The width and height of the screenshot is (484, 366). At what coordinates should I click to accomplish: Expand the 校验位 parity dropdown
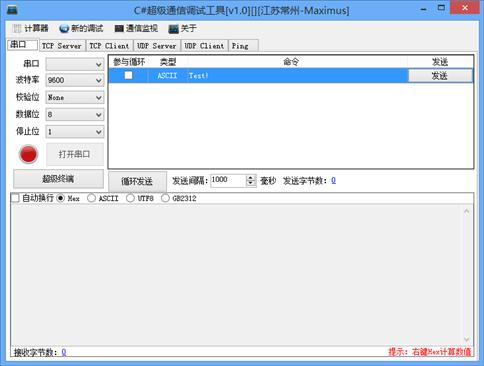coord(99,98)
